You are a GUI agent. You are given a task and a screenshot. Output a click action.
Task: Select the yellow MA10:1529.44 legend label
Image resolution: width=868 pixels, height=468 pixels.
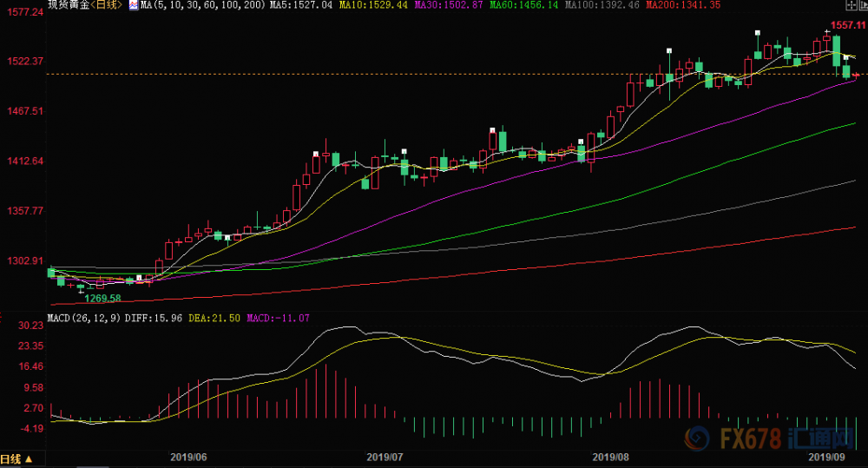373,5
